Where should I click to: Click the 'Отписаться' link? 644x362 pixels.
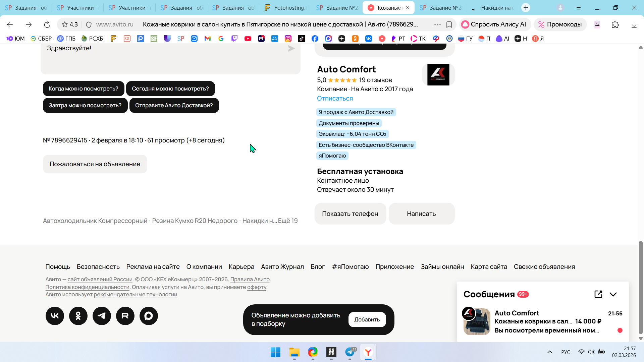point(335,99)
